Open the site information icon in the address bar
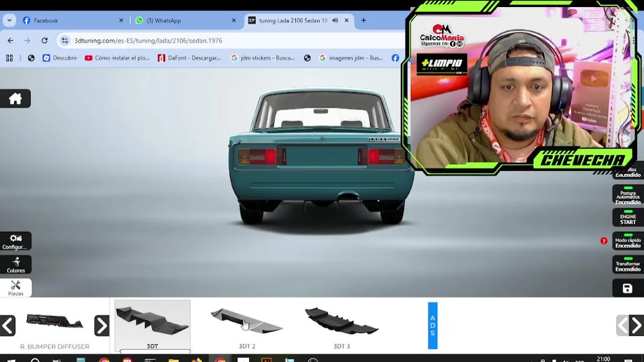This screenshot has height=362, width=644. 64,41
